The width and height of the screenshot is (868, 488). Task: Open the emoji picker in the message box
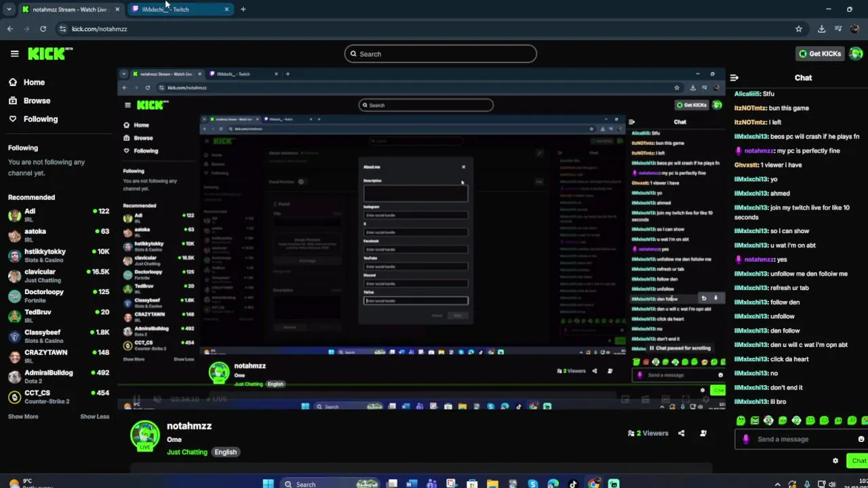click(861, 439)
